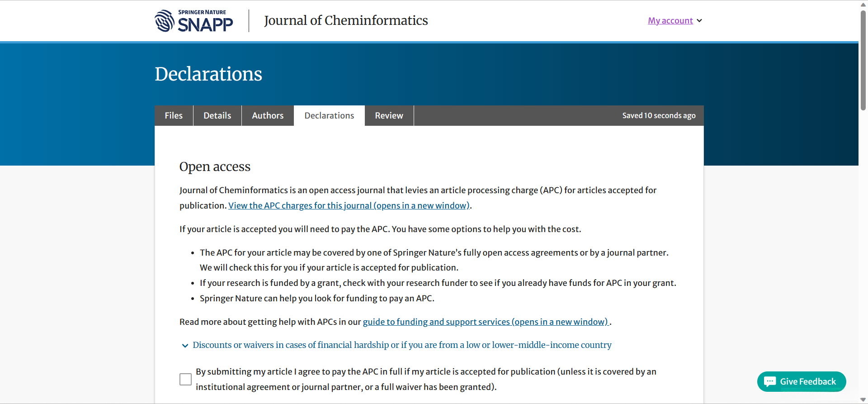Click the chevron beside Discounts or waivers
Viewport: 868px width, 404px height.
[x=185, y=346]
